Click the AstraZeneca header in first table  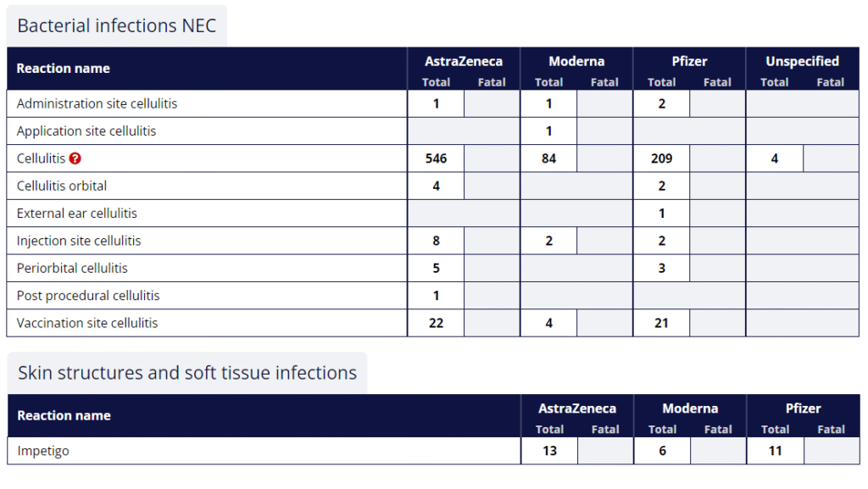(x=464, y=61)
